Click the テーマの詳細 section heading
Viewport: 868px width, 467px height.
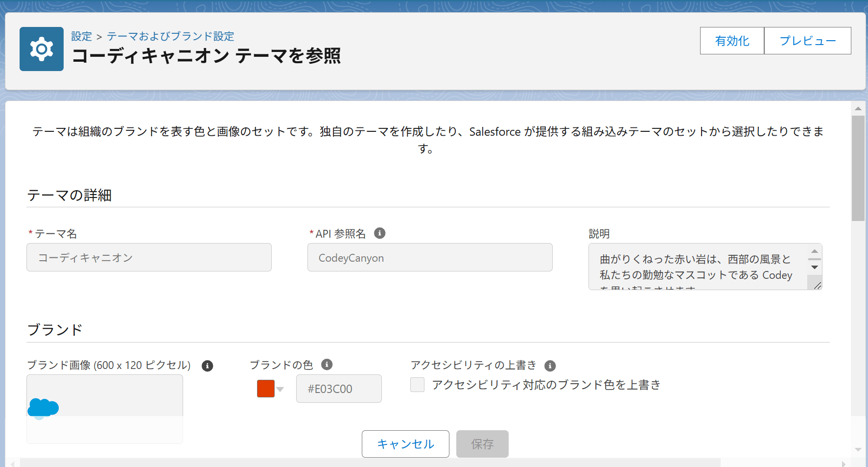pos(70,195)
